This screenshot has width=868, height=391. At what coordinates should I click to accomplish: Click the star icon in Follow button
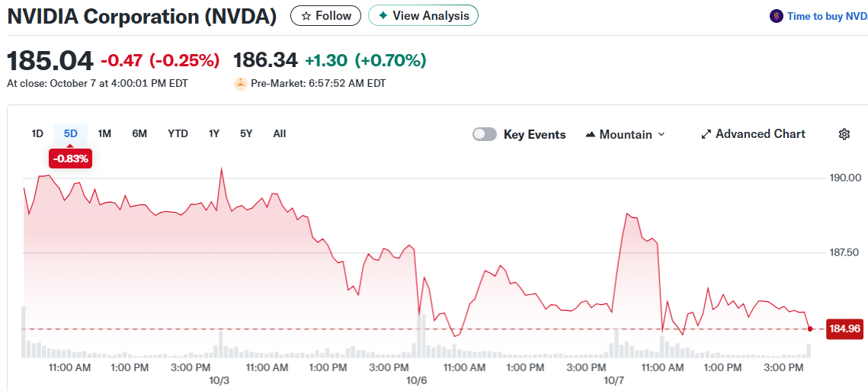[x=306, y=16]
